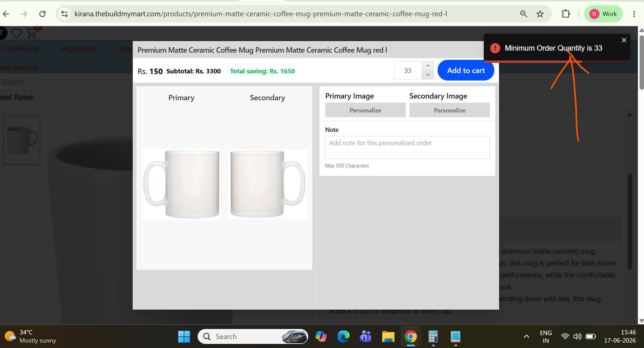Bookmark this page with the star icon
This screenshot has width=644, height=348.
click(x=540, y=14)
